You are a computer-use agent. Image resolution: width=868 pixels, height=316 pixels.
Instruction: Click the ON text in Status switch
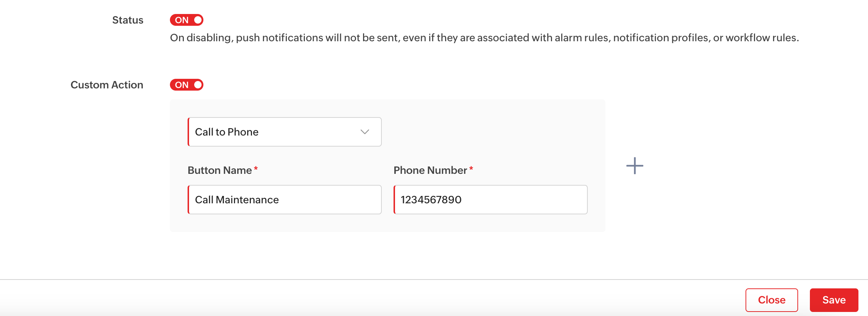click(182, 20)
